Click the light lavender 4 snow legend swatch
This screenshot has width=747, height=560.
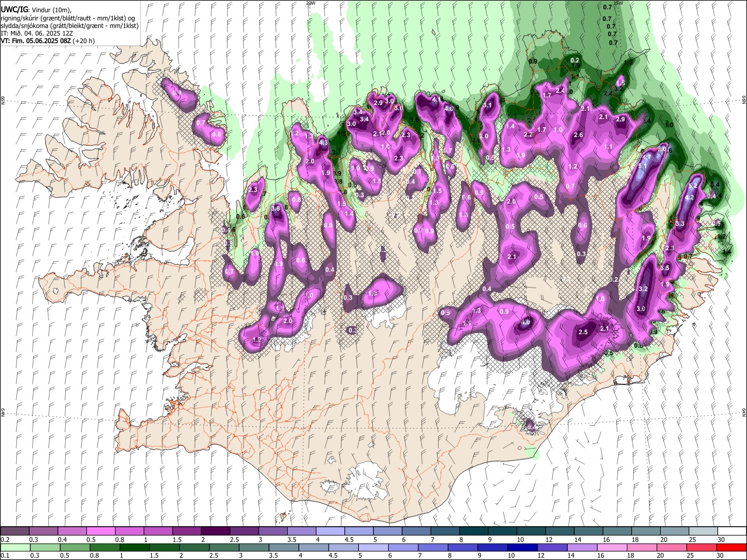click(x=330, y=531)
